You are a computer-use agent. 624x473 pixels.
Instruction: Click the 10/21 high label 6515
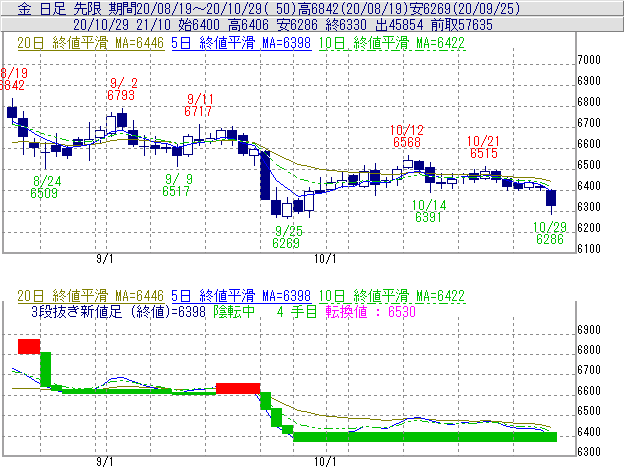coord(484,153)
